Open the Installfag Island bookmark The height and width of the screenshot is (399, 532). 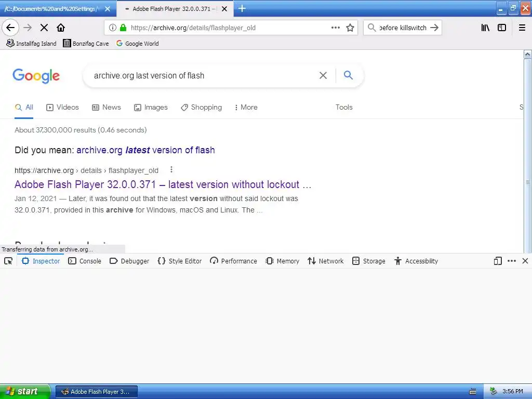pyautogui.click(x=31, y=44)
